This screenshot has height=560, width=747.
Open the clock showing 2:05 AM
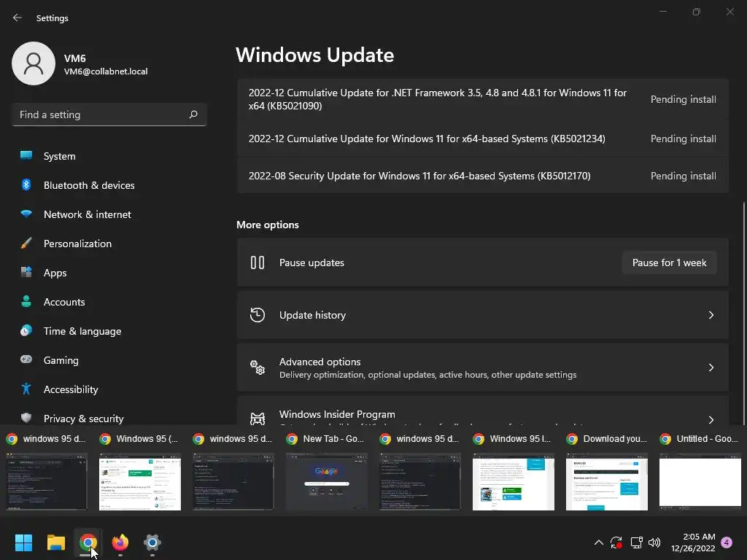click(693, 542)
